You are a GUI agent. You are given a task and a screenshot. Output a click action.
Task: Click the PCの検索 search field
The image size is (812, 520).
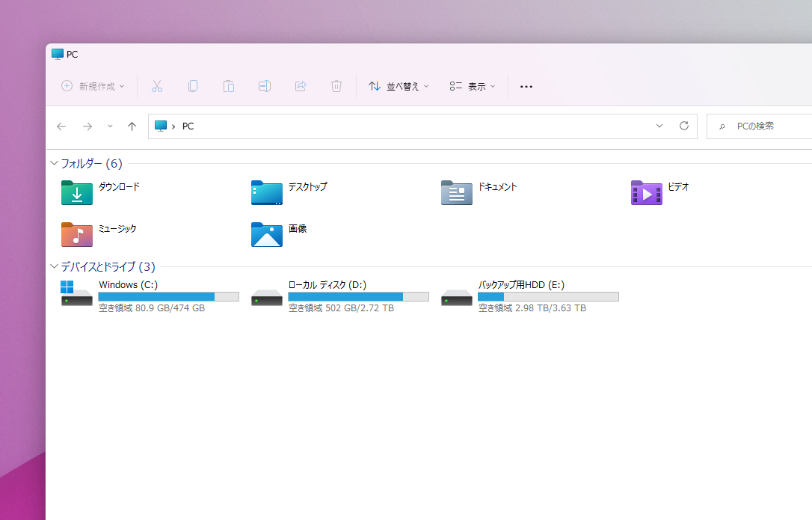pos(759,126)
